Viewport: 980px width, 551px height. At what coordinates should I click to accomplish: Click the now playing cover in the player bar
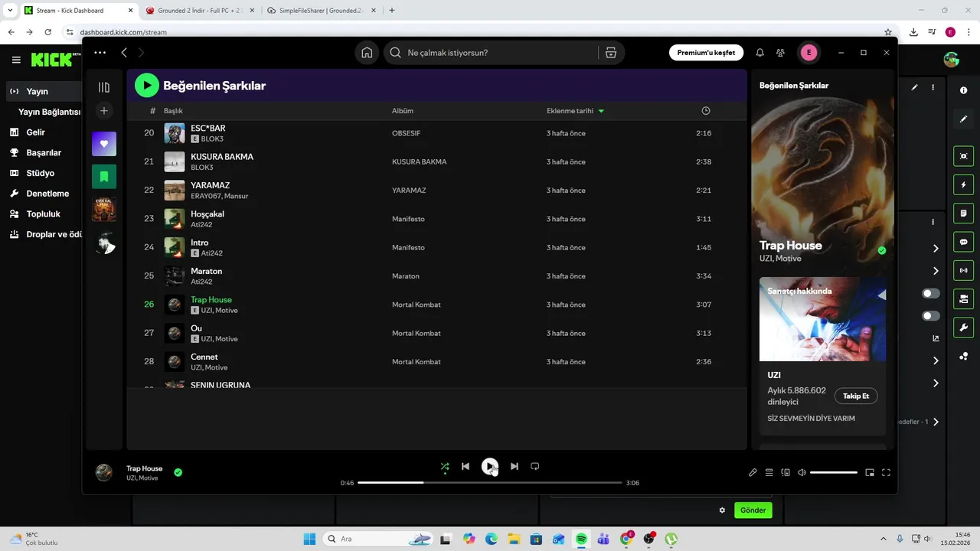point(104,472)
